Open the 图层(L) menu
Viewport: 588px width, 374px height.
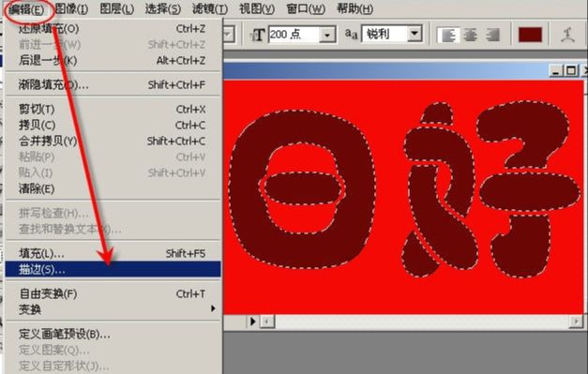117,9
